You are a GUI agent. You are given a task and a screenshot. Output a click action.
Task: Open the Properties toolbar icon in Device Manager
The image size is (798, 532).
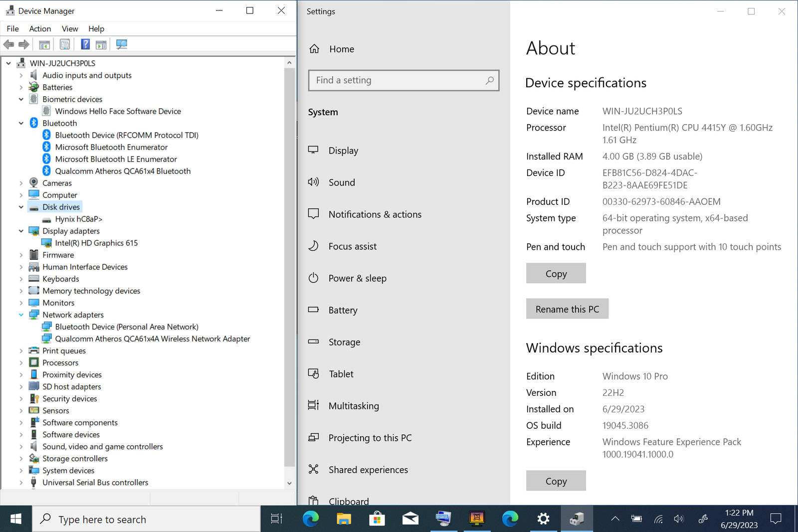pyautogui.click(x=65, y=44)
